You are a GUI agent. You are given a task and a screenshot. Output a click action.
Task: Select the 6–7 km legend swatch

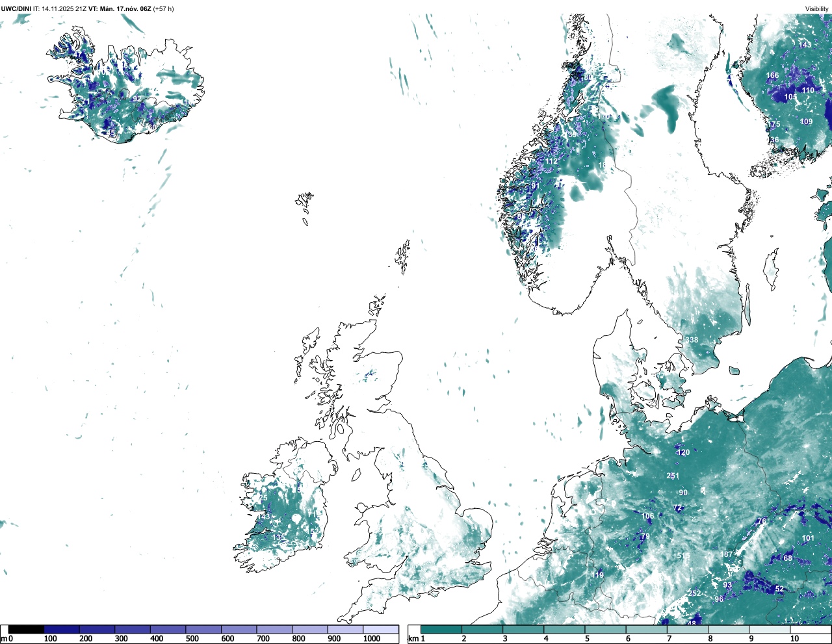(645, 629)
